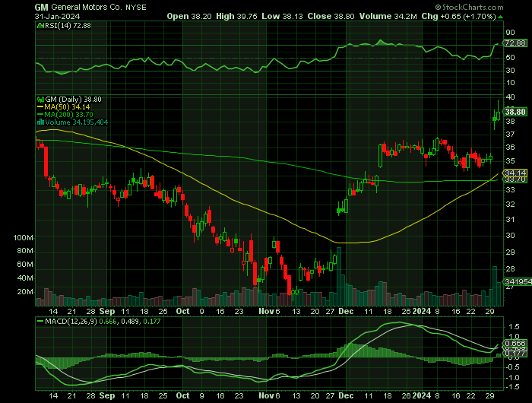Screen dimensions: 532x403
Task: Select the yellow MA(50) line swatch in legend
Action: 40,107
